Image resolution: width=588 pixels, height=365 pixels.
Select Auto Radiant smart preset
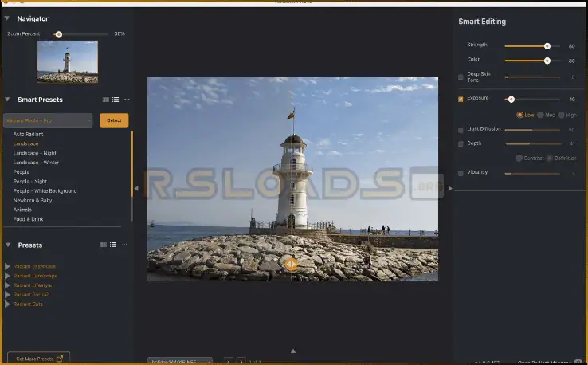point(28,135)
